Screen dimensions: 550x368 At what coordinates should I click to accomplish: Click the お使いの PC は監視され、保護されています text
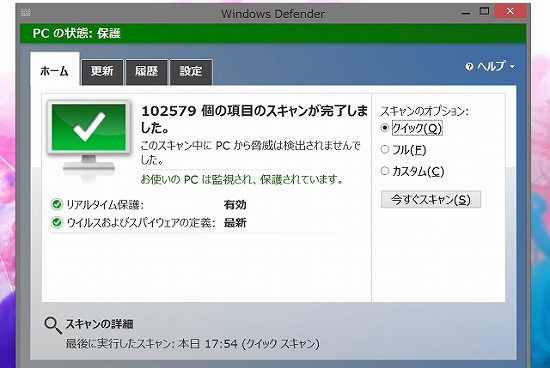click(x=242, y=179)
